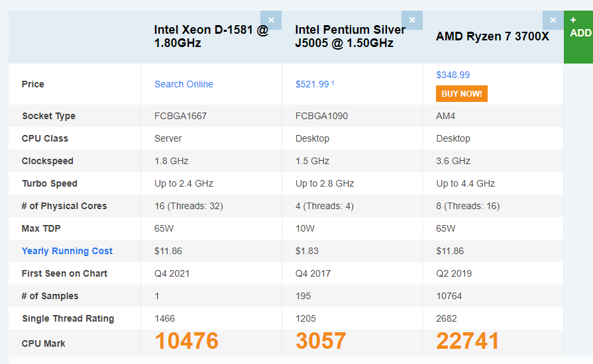
Task: Click the green ADD button
Action: (x=578, y=37)
